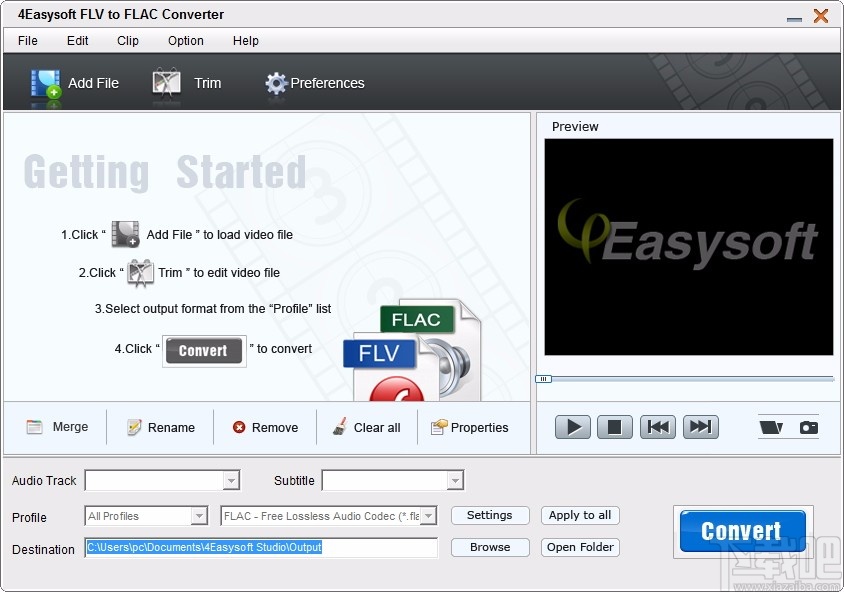The image size is (844, 592).
Task: Open the Clip menu
Action: 127,41
